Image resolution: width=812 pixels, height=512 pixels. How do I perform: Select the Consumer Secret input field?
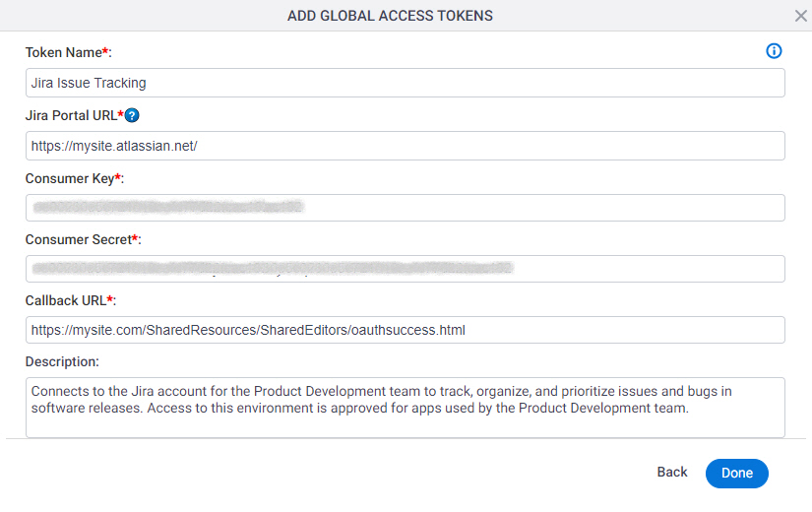[405, 269]
